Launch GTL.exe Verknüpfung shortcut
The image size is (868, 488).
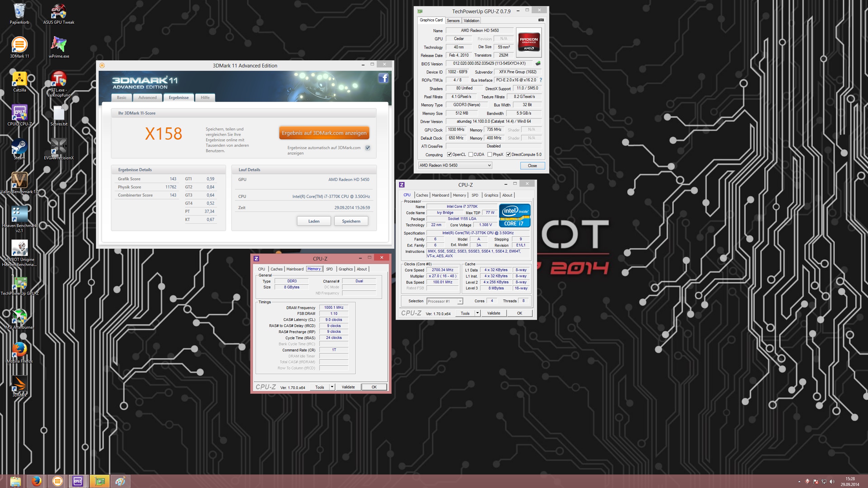pos(59,84)
